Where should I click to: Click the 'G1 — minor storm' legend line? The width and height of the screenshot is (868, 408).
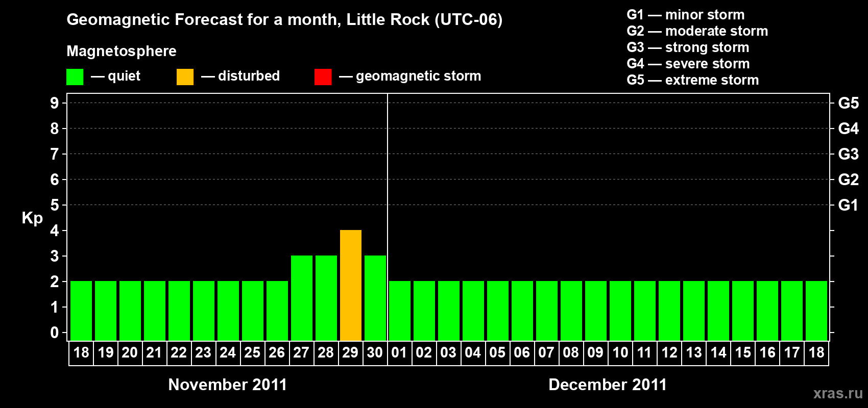pyautogui.click(x=685, y=15)
